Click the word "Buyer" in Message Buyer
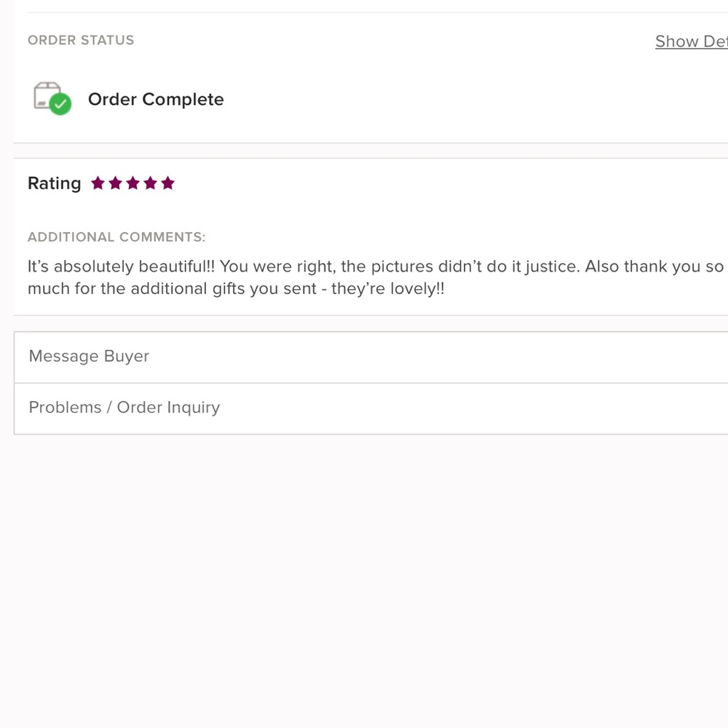 [x=126, y=356]
